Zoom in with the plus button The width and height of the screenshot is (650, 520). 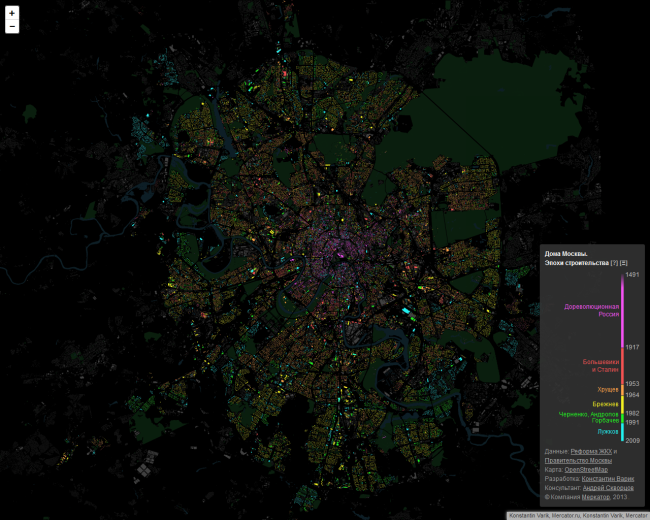(12, 14)
